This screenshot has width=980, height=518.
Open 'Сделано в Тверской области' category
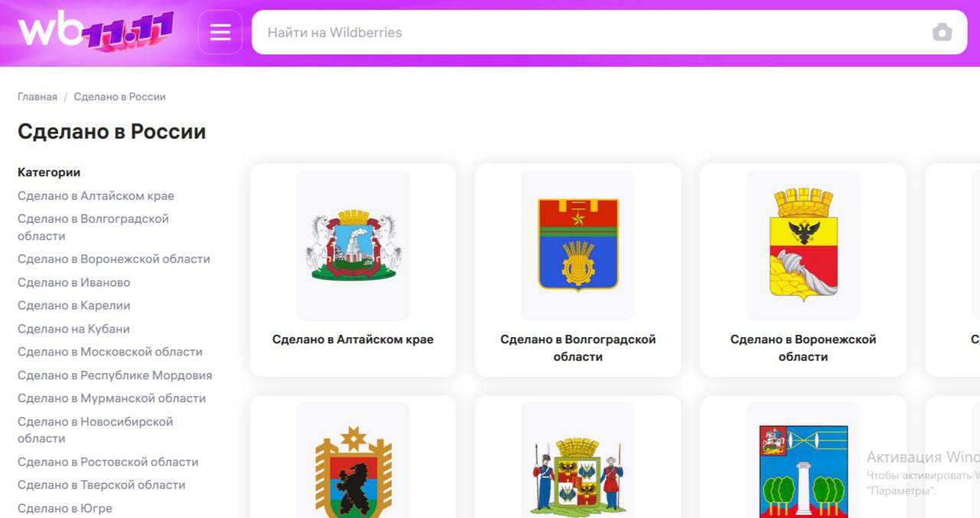[101, 485]
